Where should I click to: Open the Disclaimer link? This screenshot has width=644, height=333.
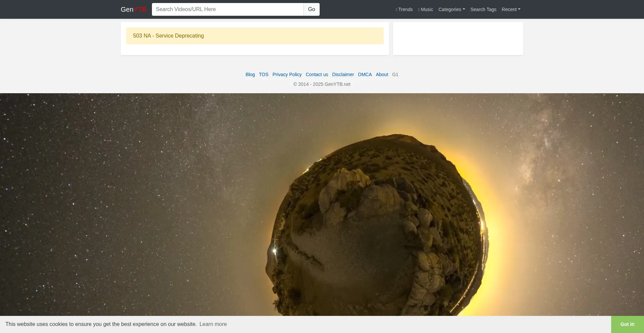pos(343,74)
